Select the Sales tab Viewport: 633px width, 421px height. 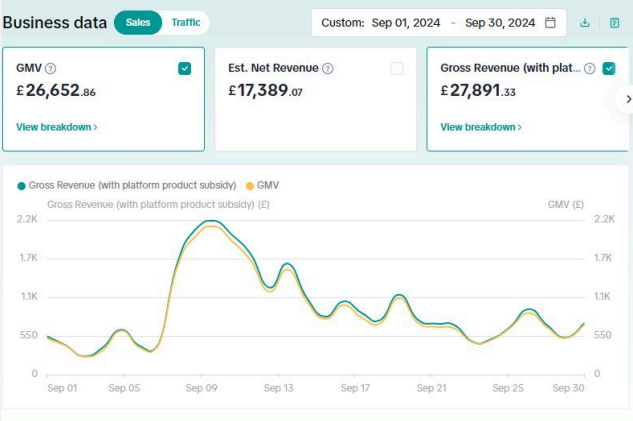pyautogui.click(x=138, y=22)
